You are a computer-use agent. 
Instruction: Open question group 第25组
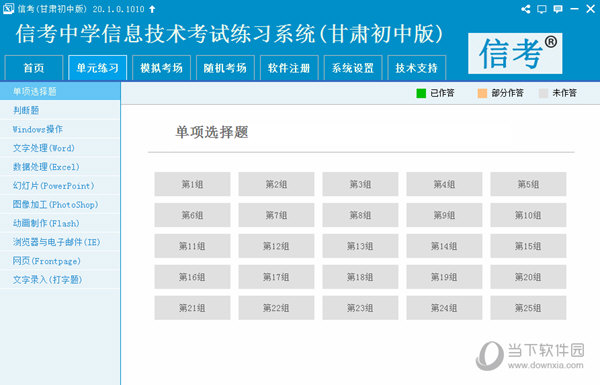[528, 308]
